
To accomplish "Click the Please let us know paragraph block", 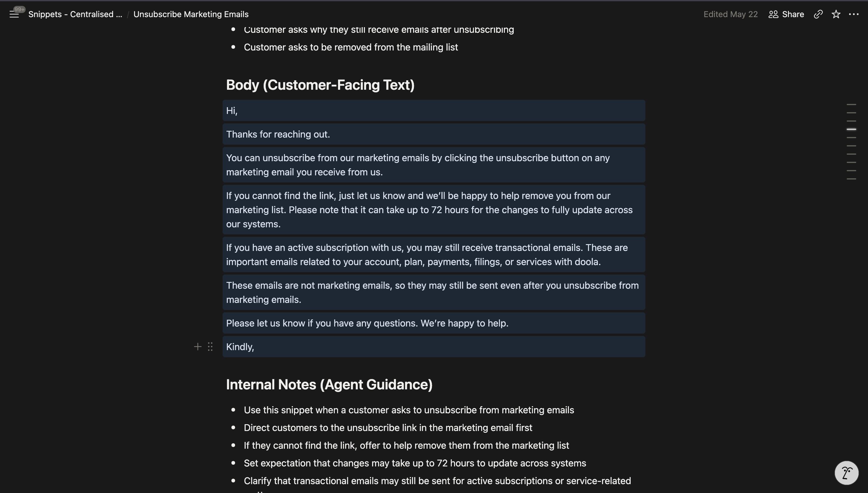I will coord(434,323).
